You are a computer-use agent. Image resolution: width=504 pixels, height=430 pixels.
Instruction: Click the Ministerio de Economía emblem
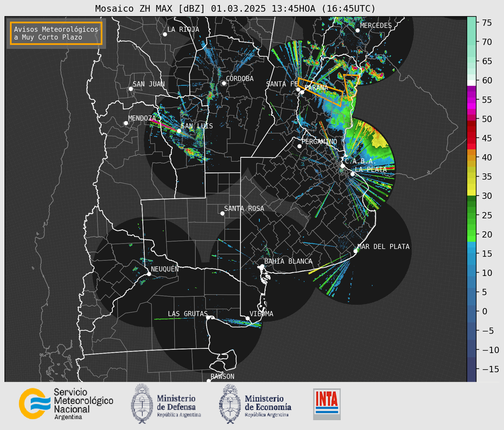click(230, 403)
